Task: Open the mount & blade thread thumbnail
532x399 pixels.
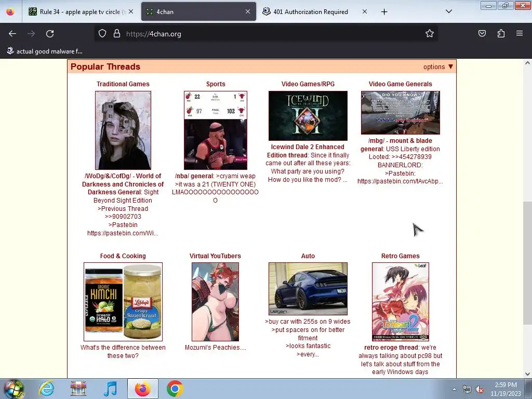Action: tap(401, 113)
